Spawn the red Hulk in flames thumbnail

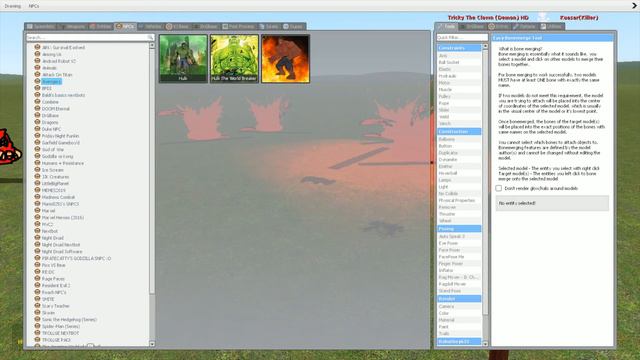[x=285, y=58]
